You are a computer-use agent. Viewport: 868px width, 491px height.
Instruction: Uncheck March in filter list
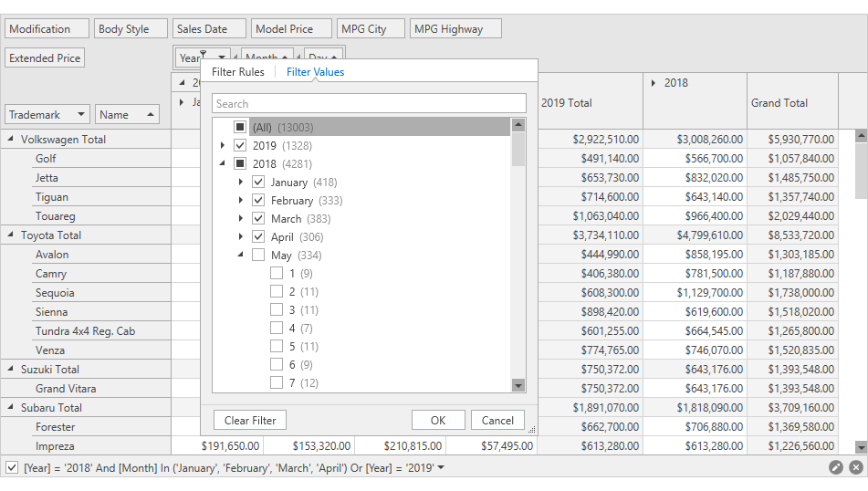pyautogui.click(x=258, y=218)
